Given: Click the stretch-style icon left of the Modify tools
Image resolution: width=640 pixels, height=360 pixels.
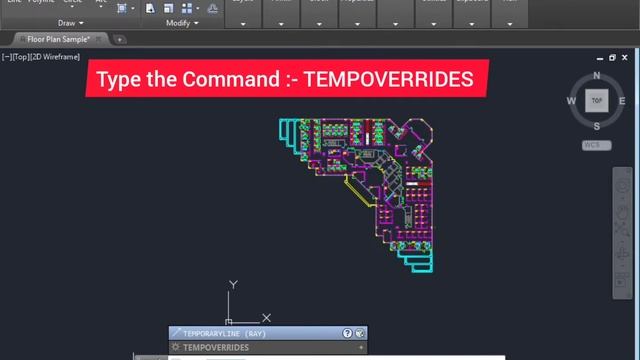Looking at the screenshot, I should point(122,8).
